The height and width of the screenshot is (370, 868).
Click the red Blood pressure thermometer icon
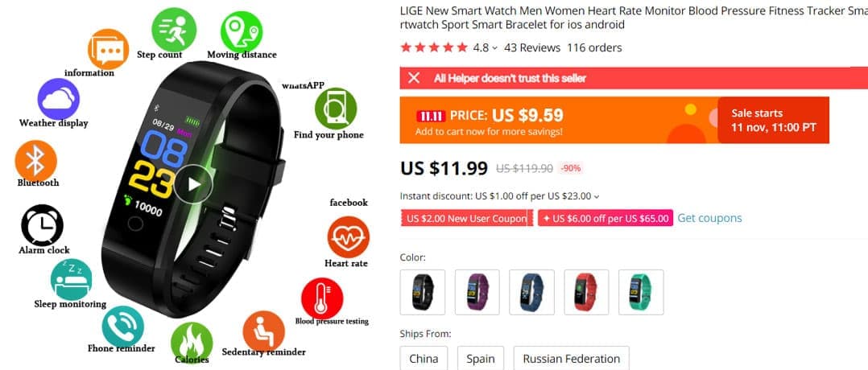click(x=322, y=298)
